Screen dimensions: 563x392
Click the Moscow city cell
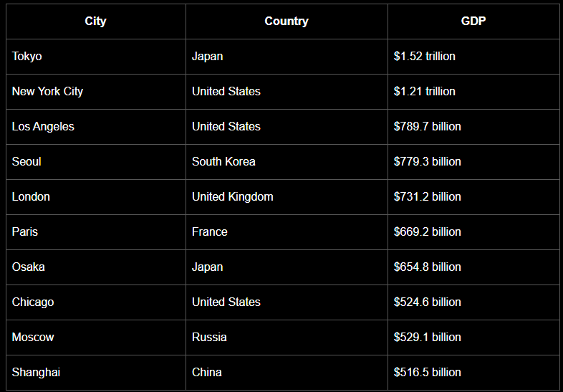point(33,338)
